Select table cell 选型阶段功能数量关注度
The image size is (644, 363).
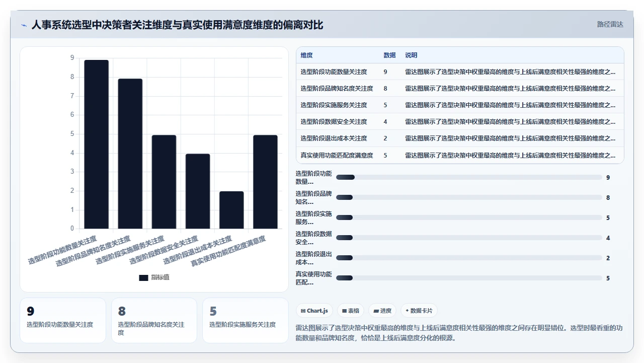pyautogui.click(x=334, y=72)
